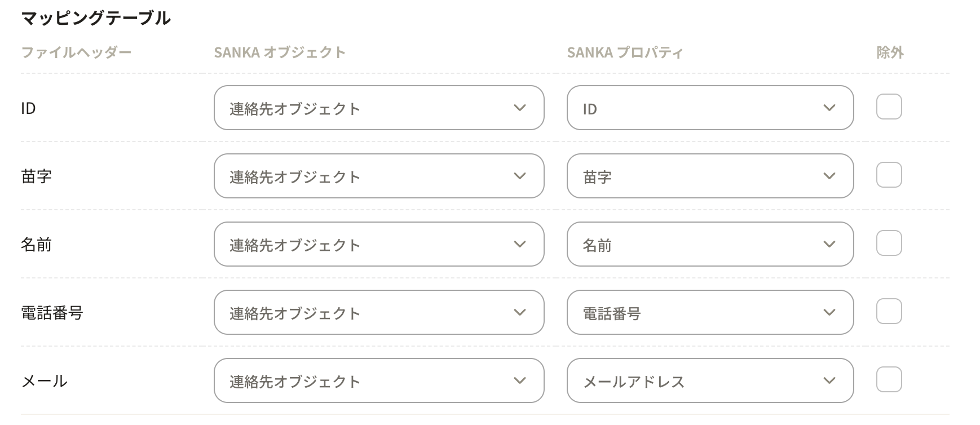Open the 電話番号 property dropdown
Screen dimensions: 980x425
click(x=709, y=312)
